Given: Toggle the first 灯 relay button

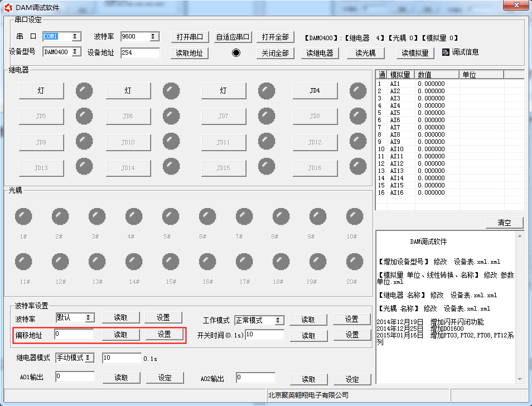Looking at the screenshot, I should coord(41,90).
